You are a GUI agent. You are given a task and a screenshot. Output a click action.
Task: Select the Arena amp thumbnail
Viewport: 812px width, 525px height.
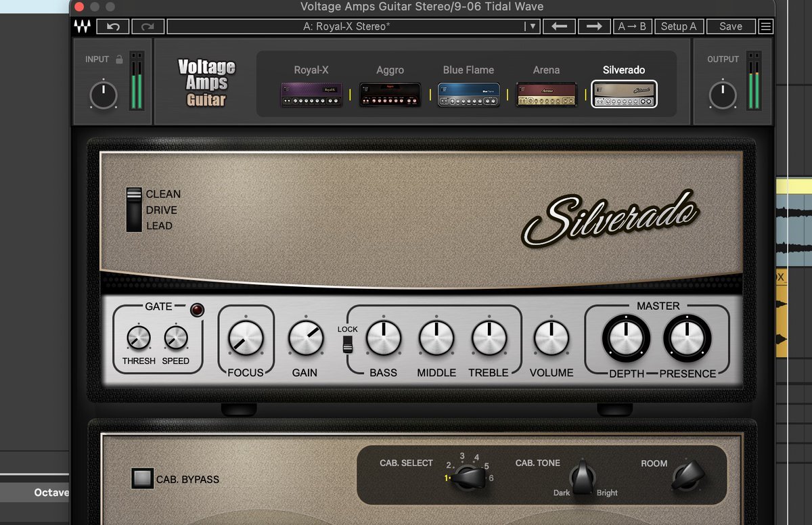pos(547,95)
